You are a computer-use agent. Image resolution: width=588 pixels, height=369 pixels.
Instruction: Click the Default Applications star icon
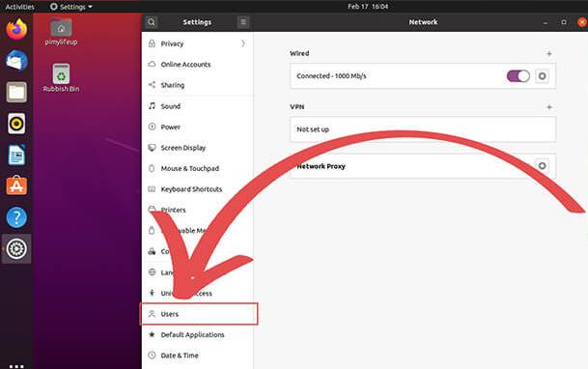click(x=152, y=334)
